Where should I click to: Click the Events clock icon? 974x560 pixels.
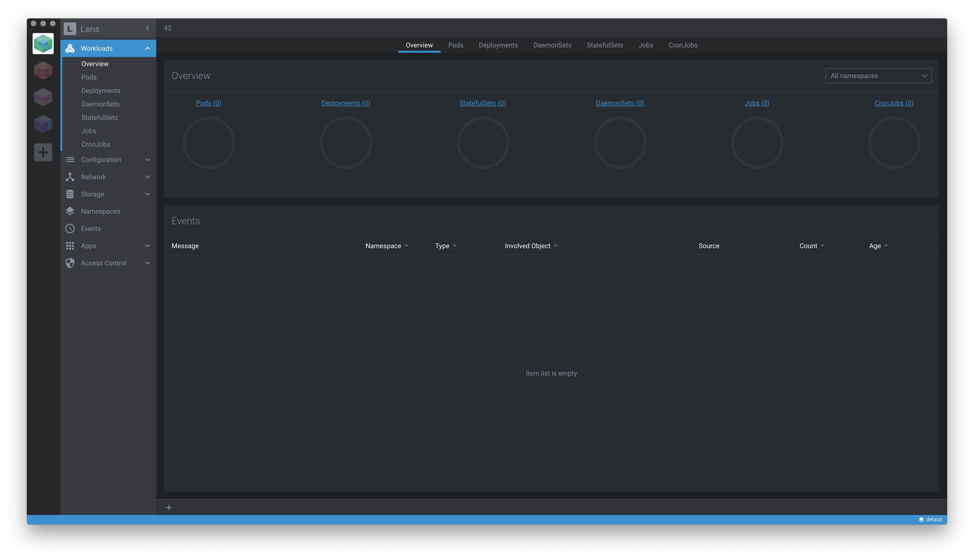[70, 229]
